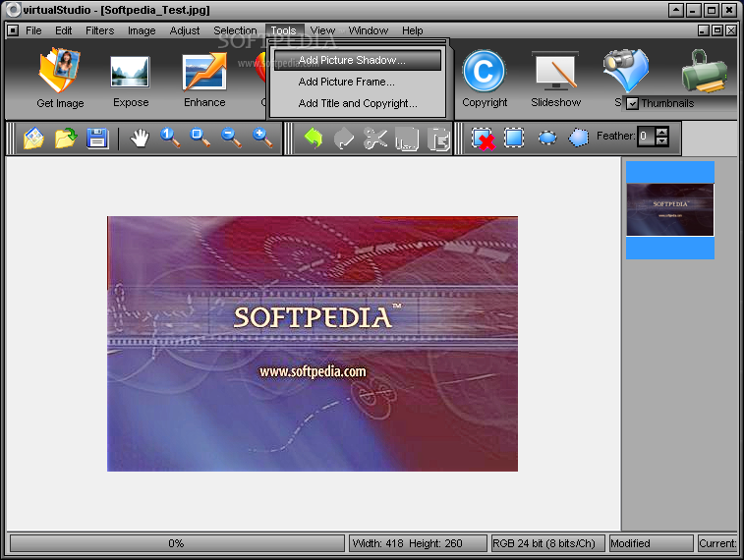Viewport: 744px width, 560px height.
Task: Click the new image envelope icon
Action: tap(33, 139)
